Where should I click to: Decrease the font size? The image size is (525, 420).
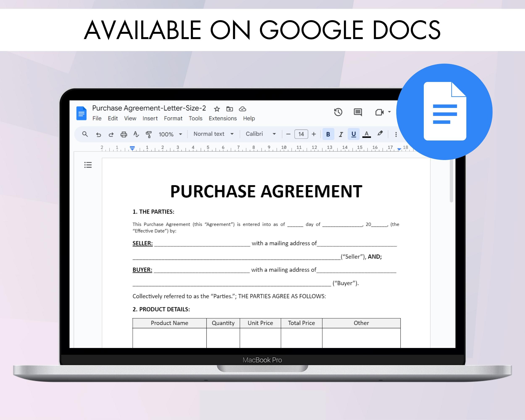tap(288, 134)
